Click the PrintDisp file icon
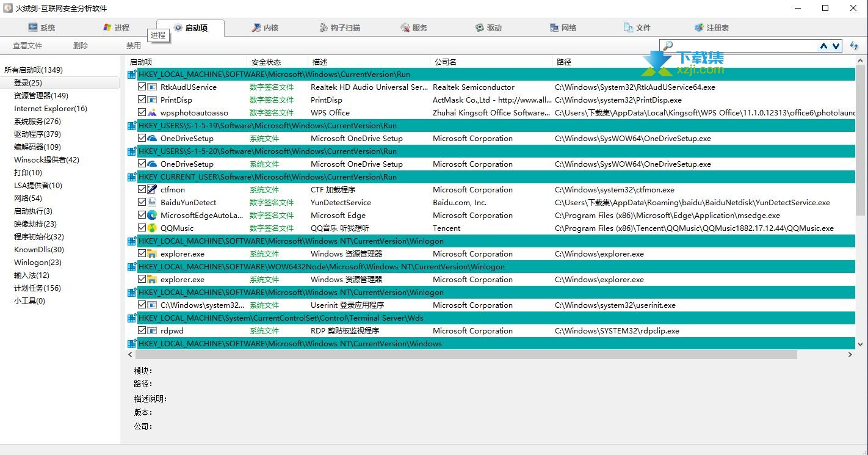 [x=152, y=100]
